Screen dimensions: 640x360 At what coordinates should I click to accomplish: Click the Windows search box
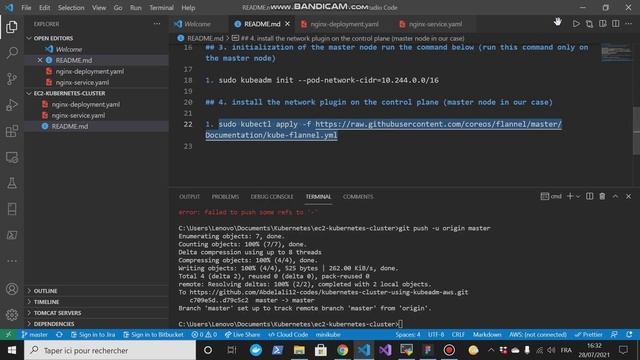[x=110, y=350]
